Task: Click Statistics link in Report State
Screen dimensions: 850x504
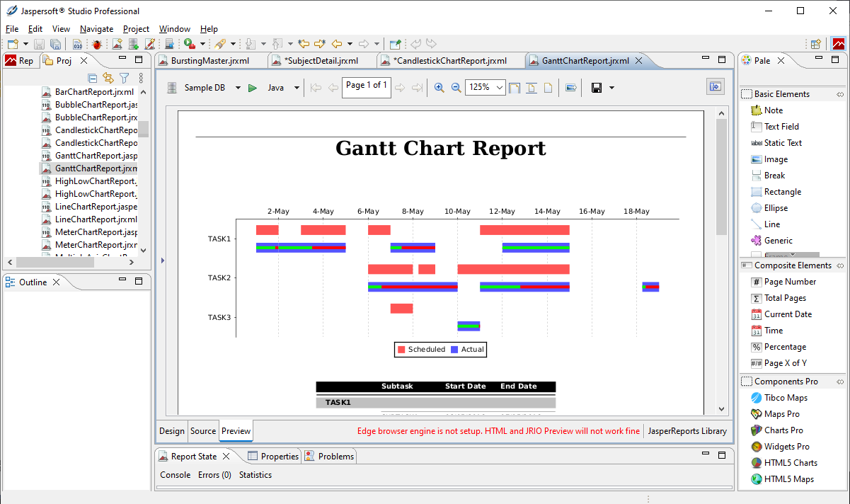Action: tap(255, 475)
